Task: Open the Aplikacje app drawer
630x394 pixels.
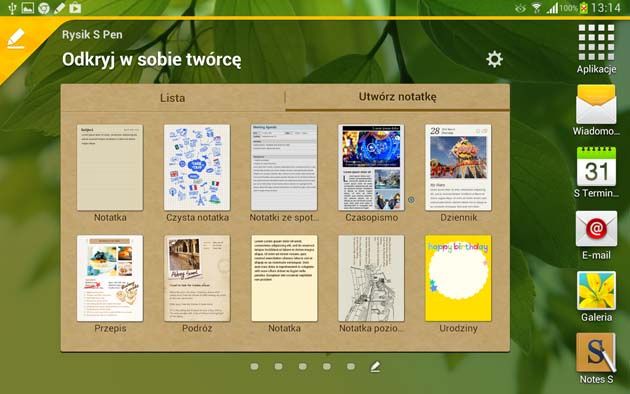Action: 596,49
